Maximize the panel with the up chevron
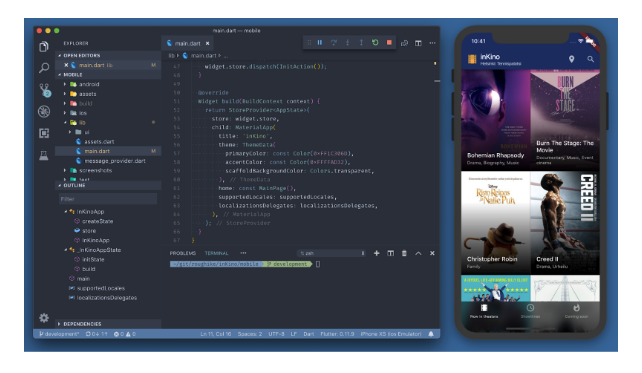 (x=418, y=253)
